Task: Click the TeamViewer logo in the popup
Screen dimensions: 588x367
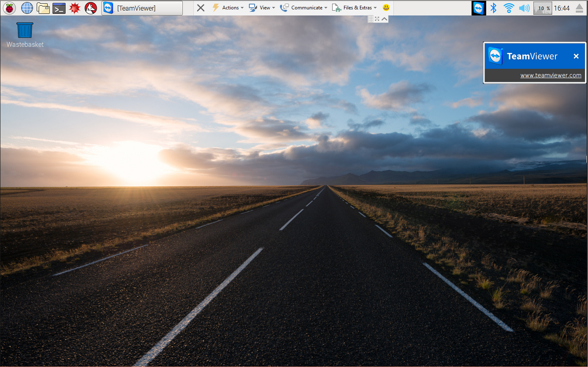Action: click(495, 56)
